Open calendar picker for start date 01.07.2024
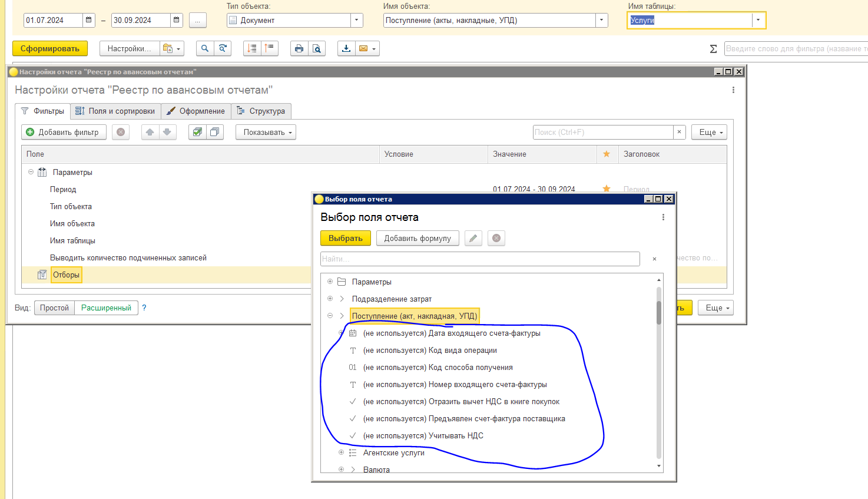 pos(88,20)
